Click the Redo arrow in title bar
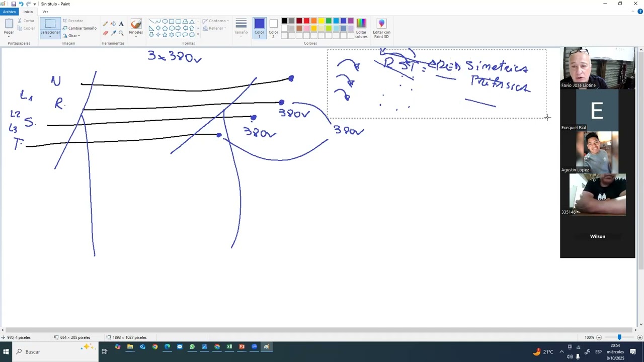 pos(28,4)
